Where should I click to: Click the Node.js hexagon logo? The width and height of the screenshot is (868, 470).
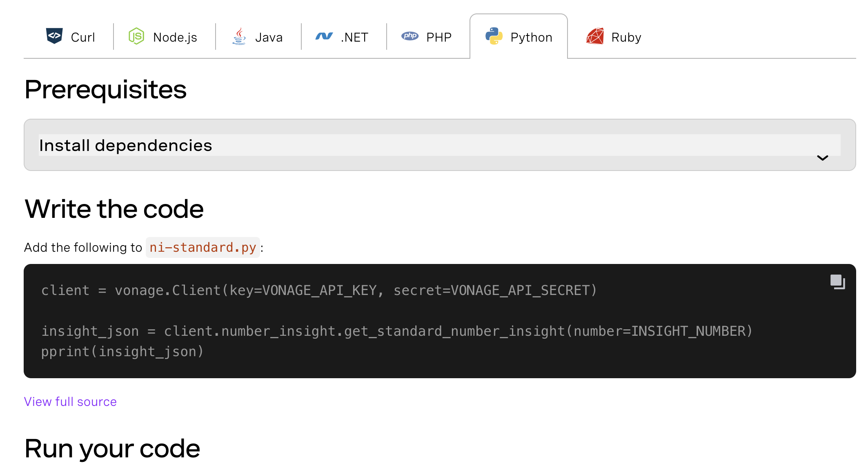point(136,36)
